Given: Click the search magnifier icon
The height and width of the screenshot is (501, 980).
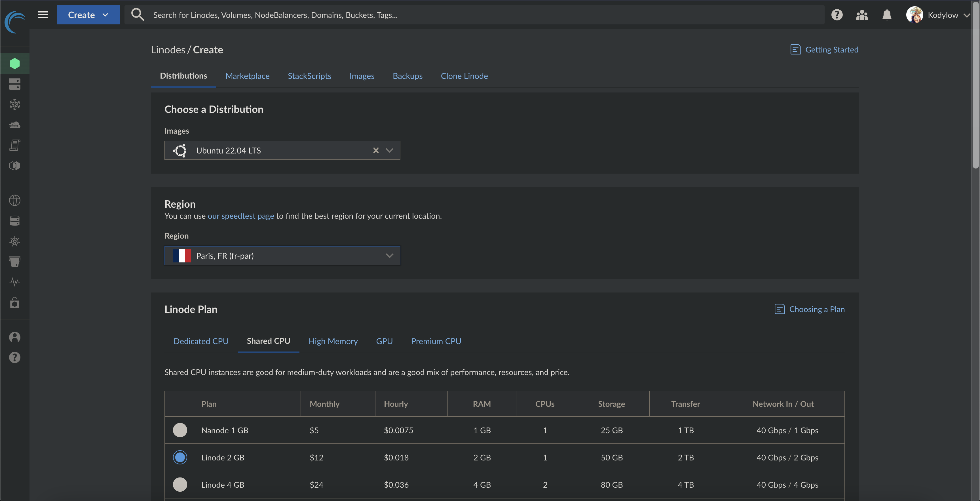Looking at the screenshot, I should [137, 15].
